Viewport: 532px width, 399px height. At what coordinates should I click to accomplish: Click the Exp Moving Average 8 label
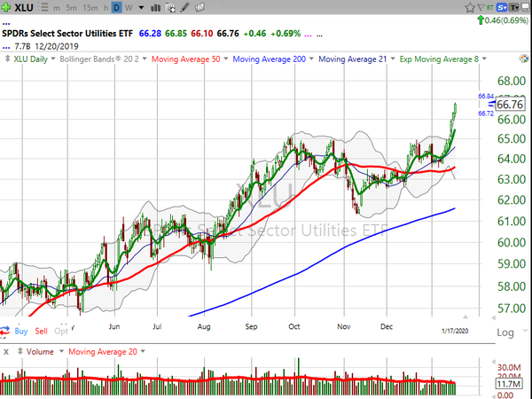439,59
